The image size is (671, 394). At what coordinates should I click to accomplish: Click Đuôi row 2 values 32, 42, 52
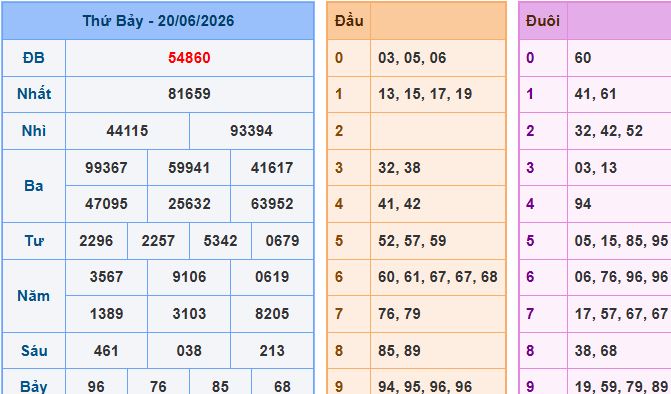click(x=609, y=131)
